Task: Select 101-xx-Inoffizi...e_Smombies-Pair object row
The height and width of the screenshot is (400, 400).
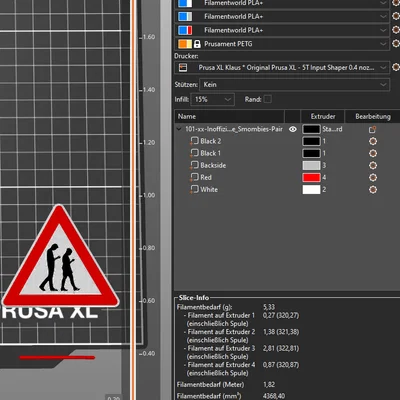Action: (234, 129)
